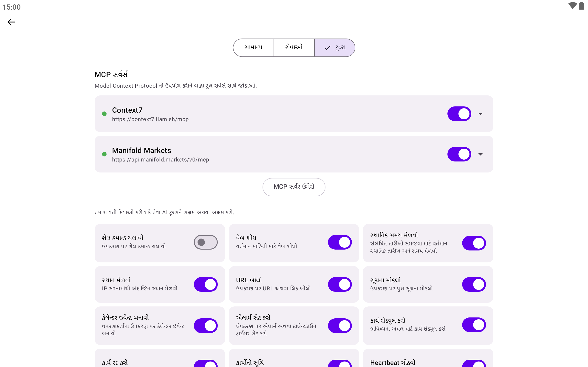Viewport: 588px width, 367px height.
Task: Click the MCP સર્વર ઉમેરો button
Action: (294, 187)
